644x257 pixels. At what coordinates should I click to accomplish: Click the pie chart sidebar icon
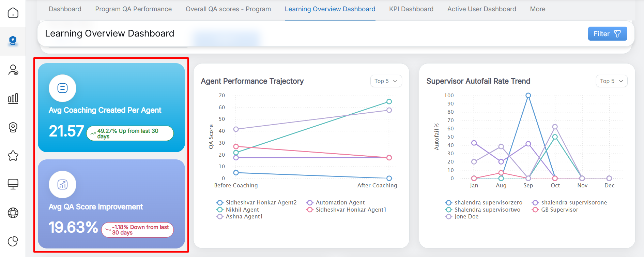pos(13,241)
